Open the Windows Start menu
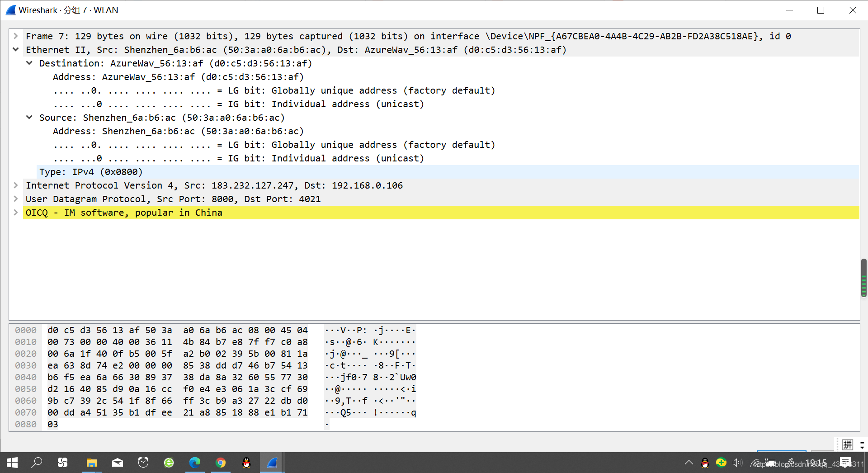The image size is (868, 473). tap(12, 463)
